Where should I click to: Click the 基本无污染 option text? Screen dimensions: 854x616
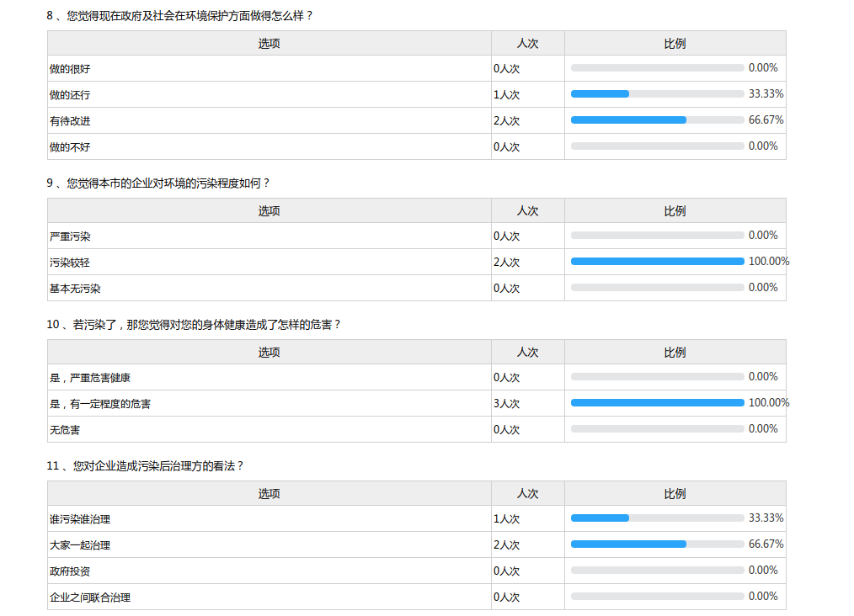click(75, 289)
